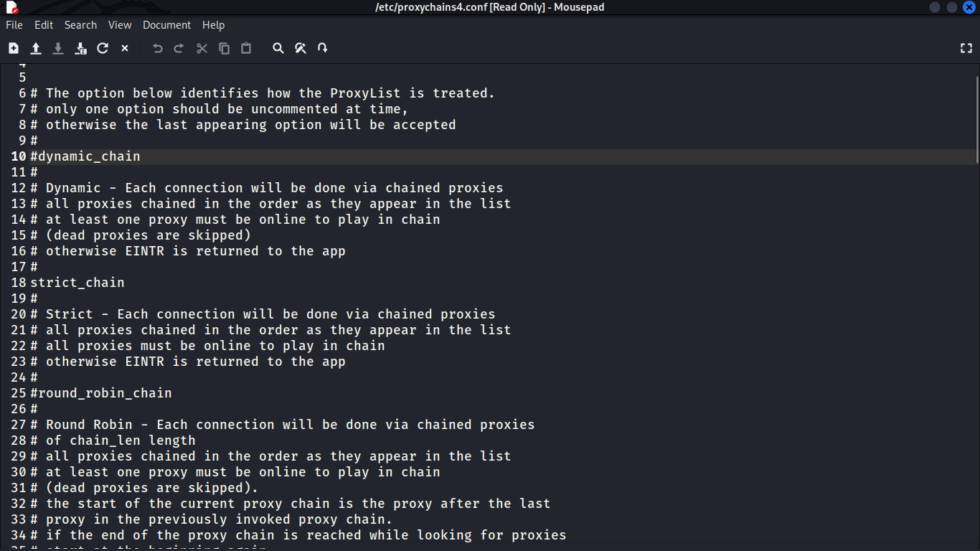This screenshot has width=980, height=551.
Task: Open the Document menu
Action: pos(166,25)
